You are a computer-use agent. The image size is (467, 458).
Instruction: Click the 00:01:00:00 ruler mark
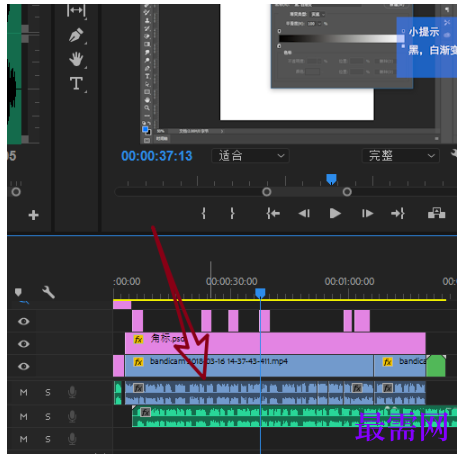pos(349,282)
